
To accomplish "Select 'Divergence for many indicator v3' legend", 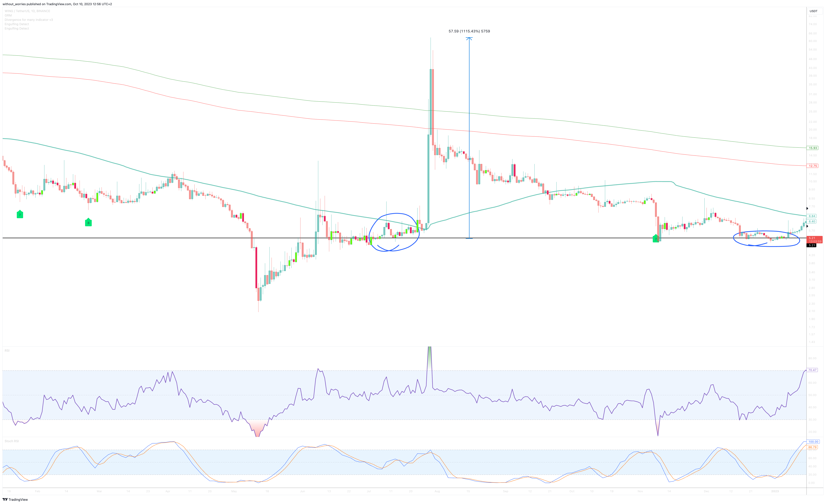I will 29,20.
